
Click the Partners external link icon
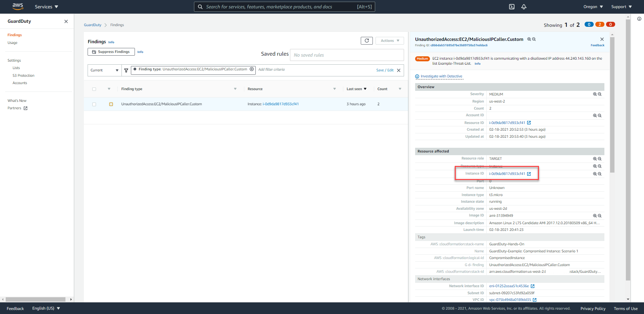pyautogui.click(x=26, y=108)
